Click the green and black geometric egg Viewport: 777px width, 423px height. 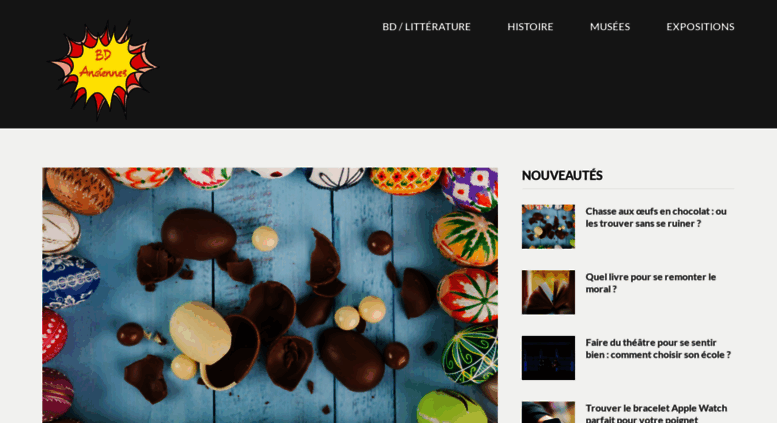point(469,355)
